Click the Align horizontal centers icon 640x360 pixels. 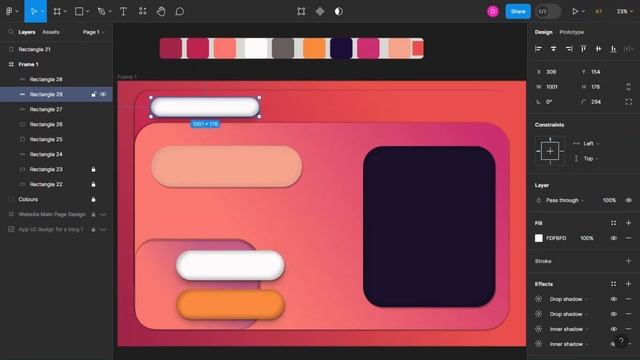pos(553,49)
